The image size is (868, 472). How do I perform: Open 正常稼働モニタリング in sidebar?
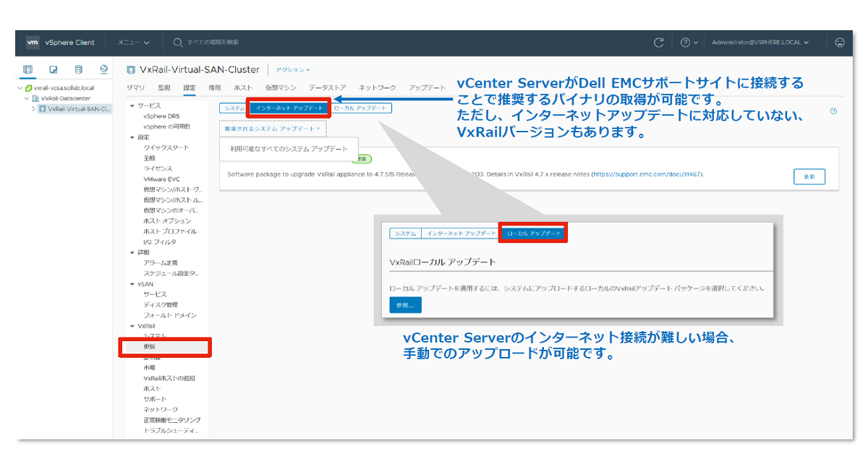[x=171, y=420]
